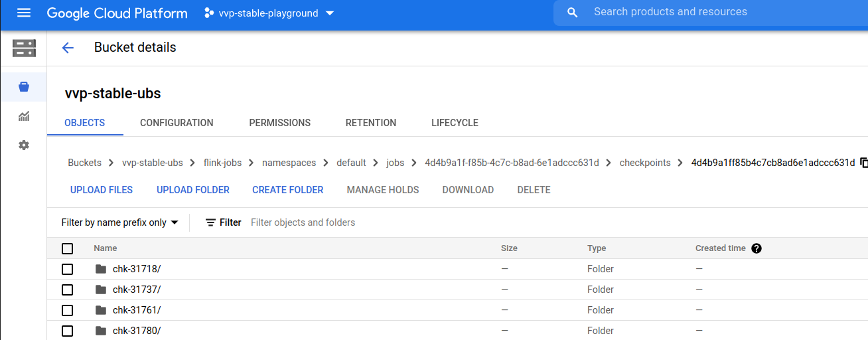868x340 pixels.
Task: Click the Type column header
Action: pyautogui.click(x=597, y=248)
